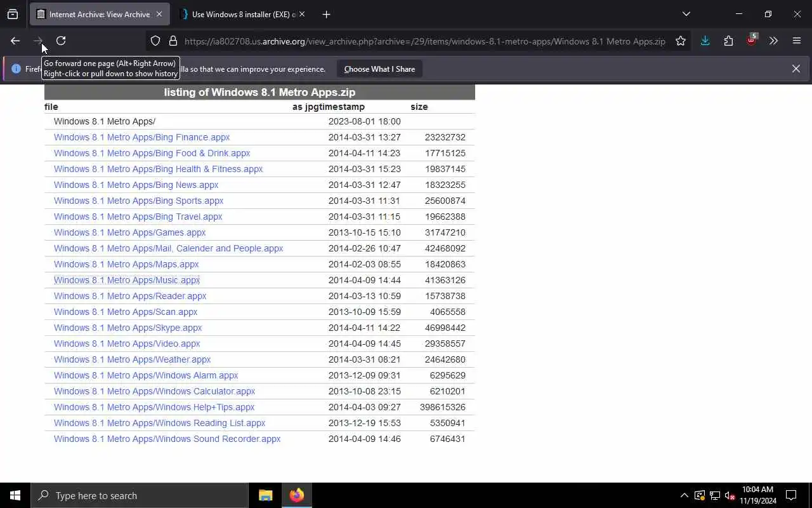This screenshot has width=812, height=508.
Task: Open Bing Sports.appx link
Action: [x=138, y=201]
